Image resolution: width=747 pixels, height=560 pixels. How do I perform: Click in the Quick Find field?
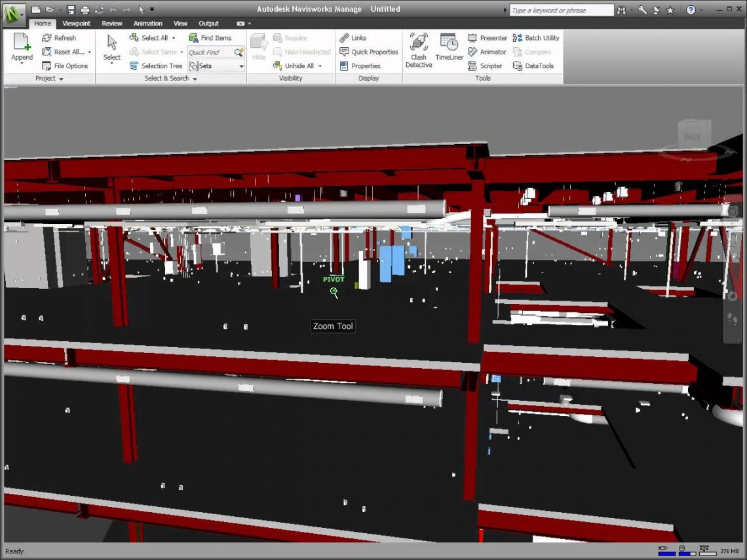point(210,52)
